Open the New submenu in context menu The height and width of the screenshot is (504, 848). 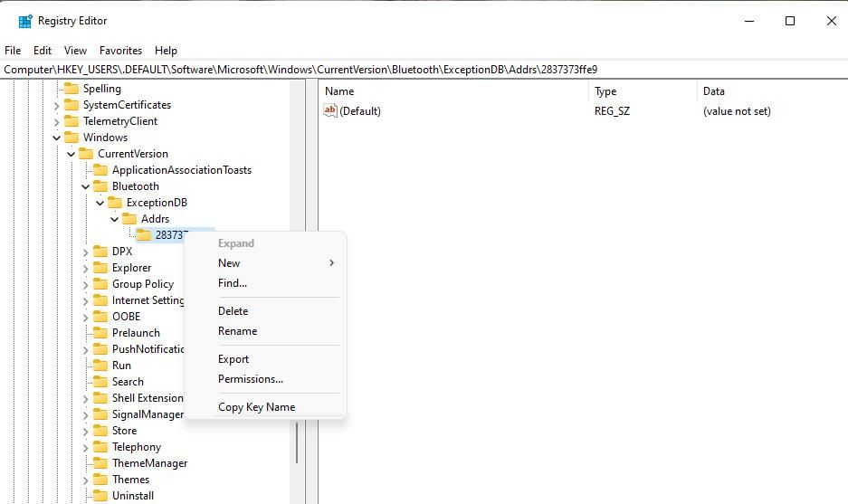click(x=265, y=262)
